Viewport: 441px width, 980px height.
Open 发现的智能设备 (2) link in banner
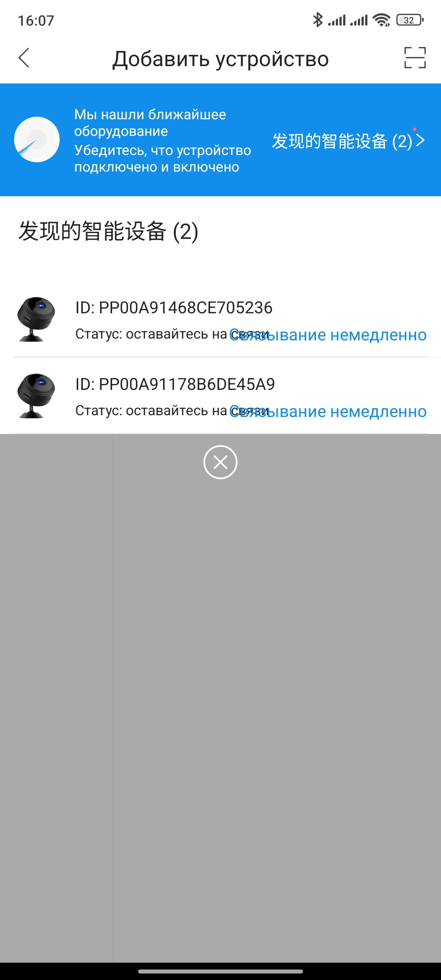(342, 141)
